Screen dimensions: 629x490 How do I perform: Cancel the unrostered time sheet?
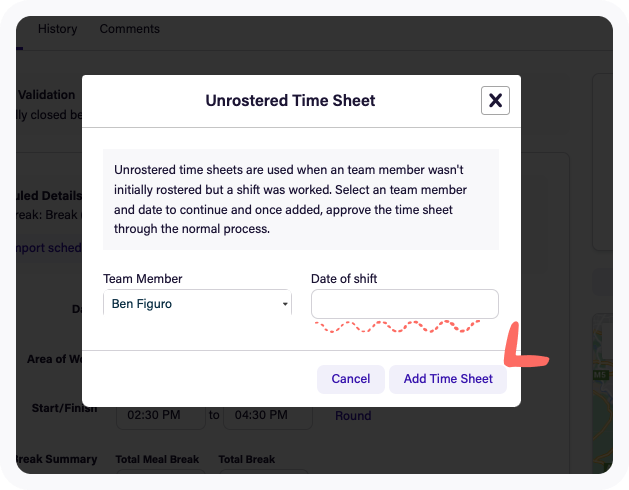(351, 379)
